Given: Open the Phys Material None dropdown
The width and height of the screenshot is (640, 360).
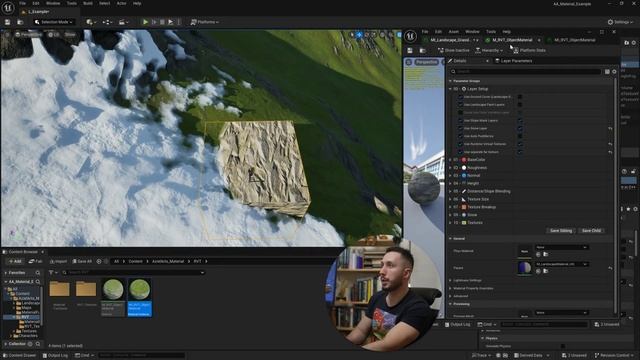Looking at the screenshot, I should (561, 247).
